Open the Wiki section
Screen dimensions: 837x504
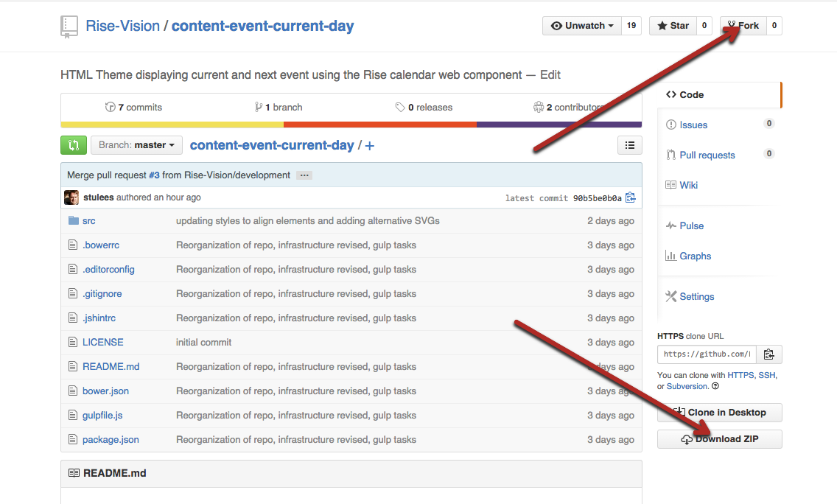click(689, 185)
